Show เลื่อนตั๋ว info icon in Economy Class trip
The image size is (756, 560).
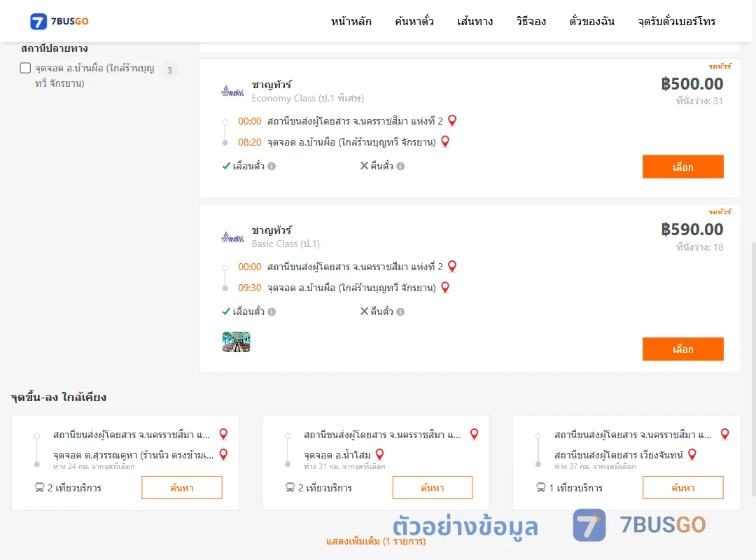(272, 167)
